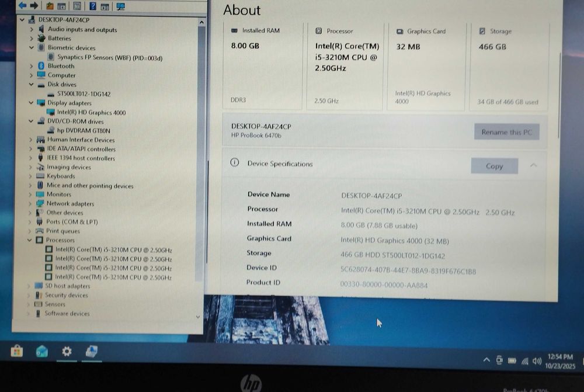
Task: Click the Biometric devices category icon
Action: point(41,47)
